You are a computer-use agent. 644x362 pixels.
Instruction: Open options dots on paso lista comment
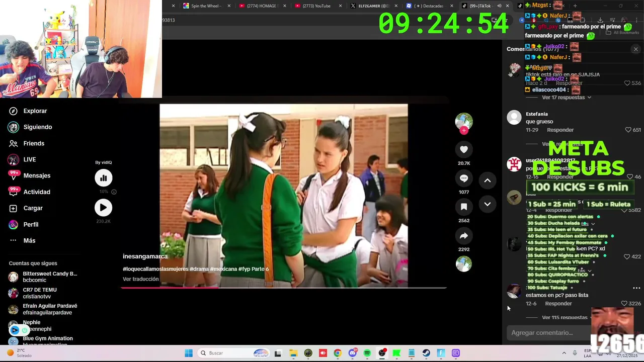pos(636,288)
